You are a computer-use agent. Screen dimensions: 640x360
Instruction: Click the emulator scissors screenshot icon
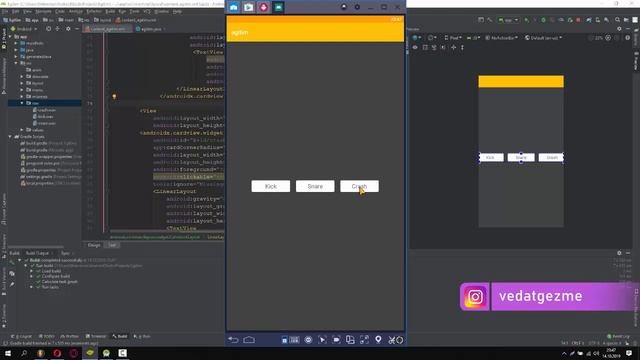(392, 340)
